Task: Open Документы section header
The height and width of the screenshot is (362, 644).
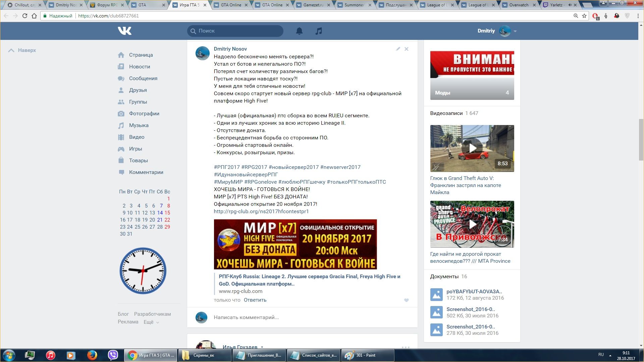Action: click(444, 277)
